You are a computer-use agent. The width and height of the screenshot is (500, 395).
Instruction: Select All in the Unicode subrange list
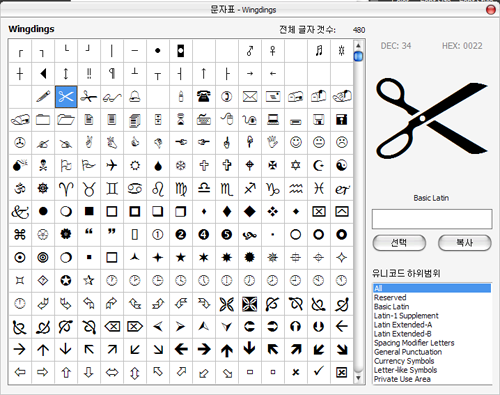click(432, 288)
